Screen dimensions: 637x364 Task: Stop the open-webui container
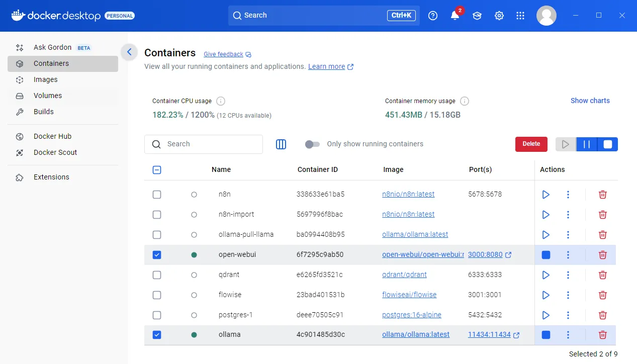point(545,255)
